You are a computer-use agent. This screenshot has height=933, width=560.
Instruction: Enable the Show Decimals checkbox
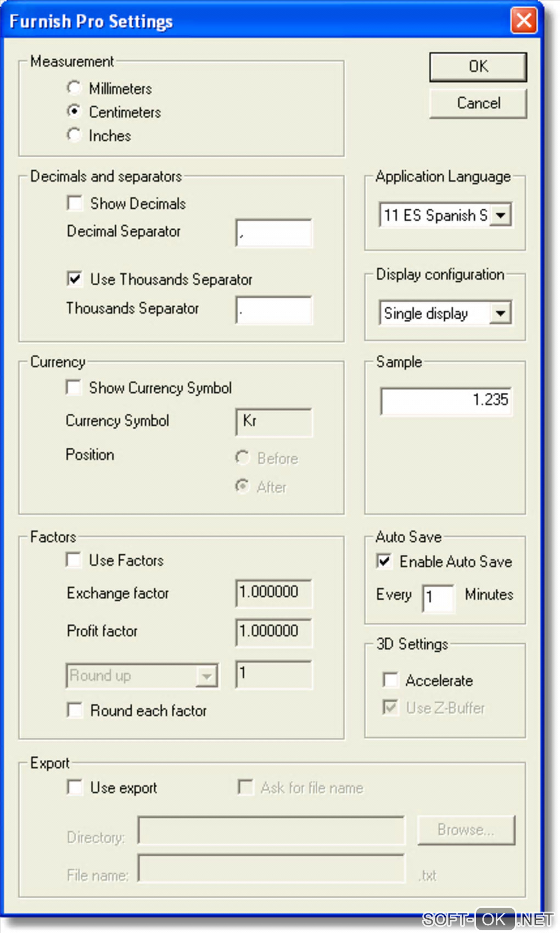(x=75, y=203)
